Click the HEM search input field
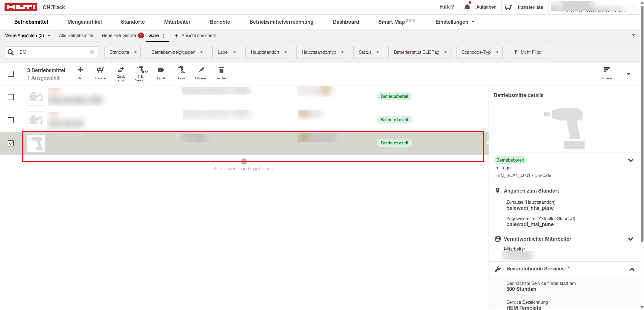The width and height of the screenshot is (644, 310). coord(52,52)
